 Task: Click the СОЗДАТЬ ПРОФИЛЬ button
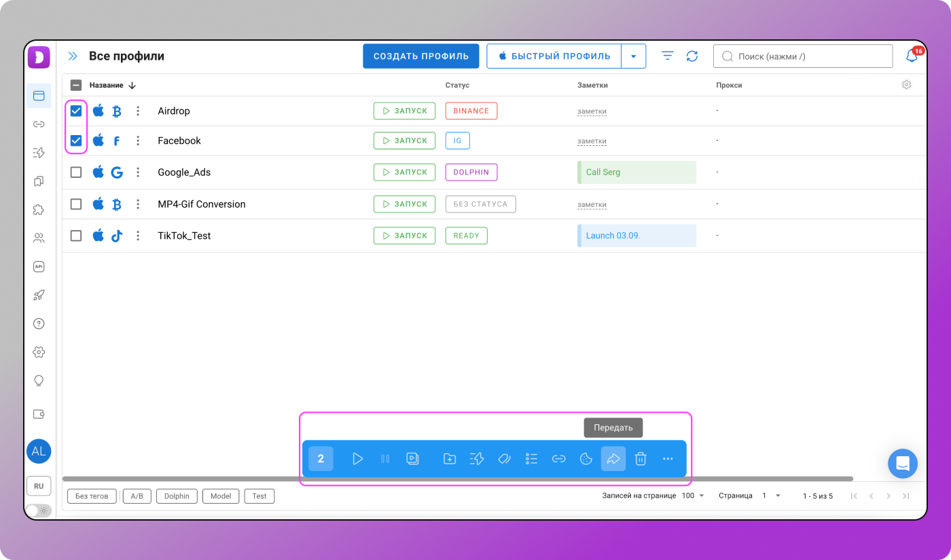click(x=421, y=56)
